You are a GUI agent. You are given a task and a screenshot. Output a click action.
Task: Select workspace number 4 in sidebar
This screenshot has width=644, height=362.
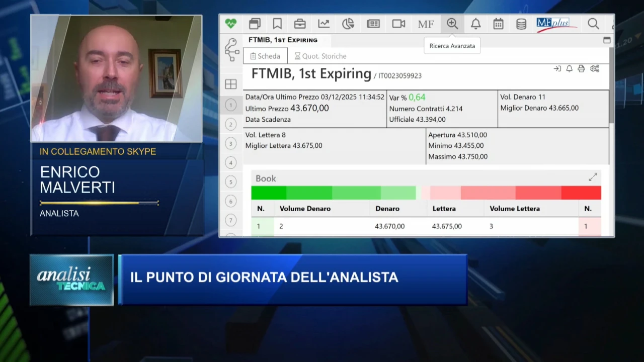(230, 162)
